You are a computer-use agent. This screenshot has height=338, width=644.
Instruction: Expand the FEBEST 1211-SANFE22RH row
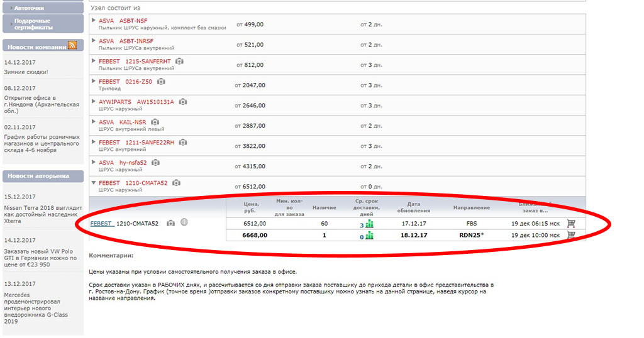point(94,143)
